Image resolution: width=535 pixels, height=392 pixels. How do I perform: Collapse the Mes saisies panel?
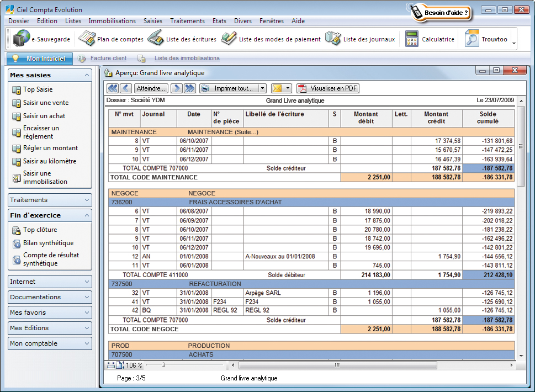pos(87,75)
